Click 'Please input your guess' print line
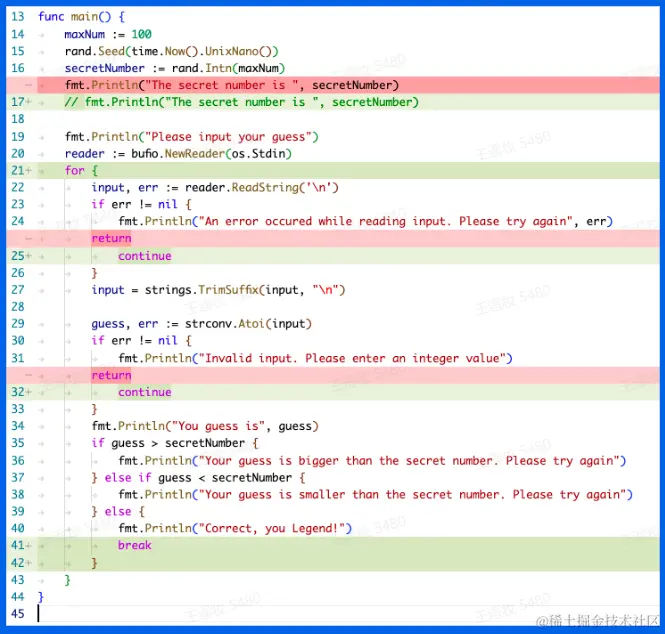 click(191, 137)
